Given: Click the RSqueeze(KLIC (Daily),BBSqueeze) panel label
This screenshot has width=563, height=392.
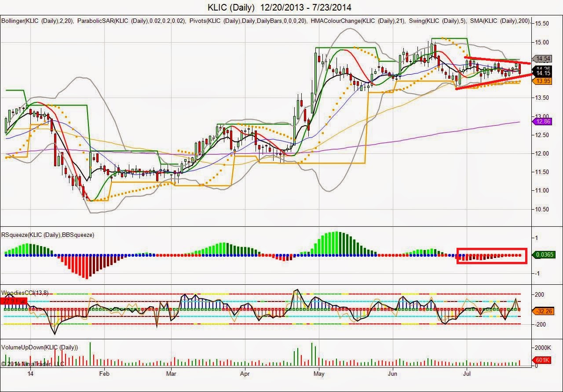Looking at the screenshot, I should point(48,235).
